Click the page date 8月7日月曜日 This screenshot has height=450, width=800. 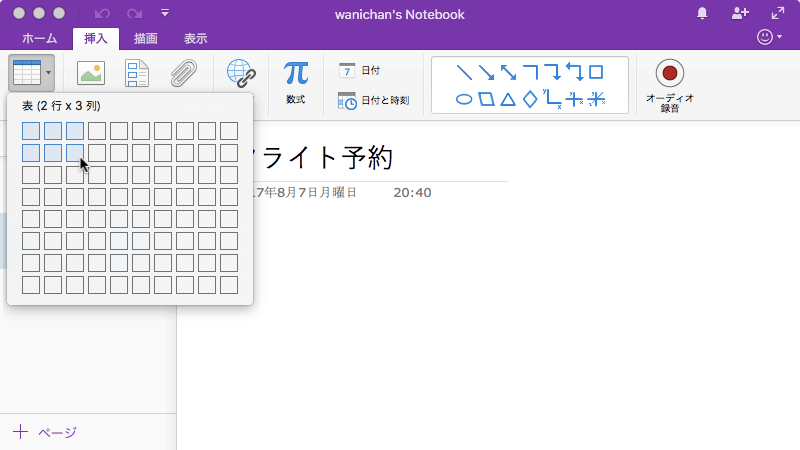pos(317,193)
